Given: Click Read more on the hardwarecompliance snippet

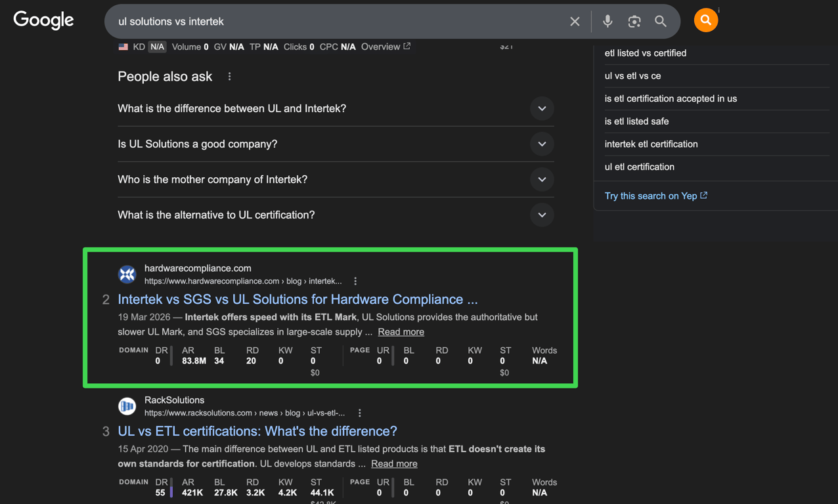Looking at the screenshot, I should point(401,332).
